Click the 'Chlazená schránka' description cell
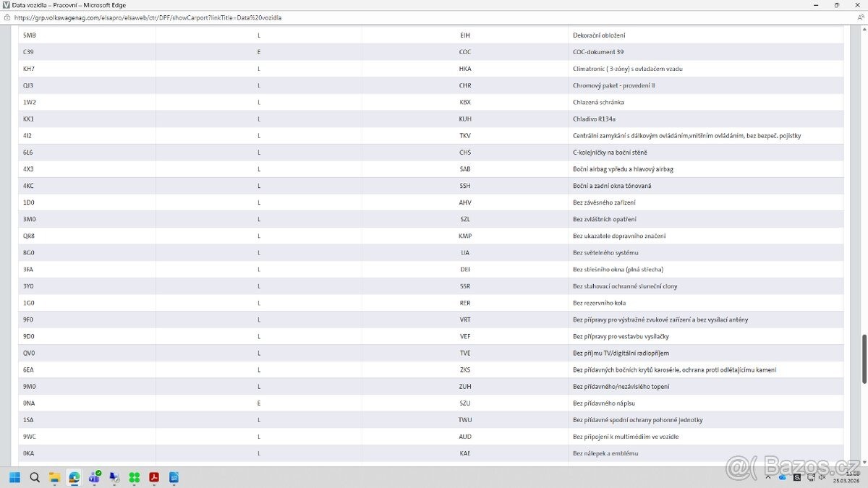Viewport: 868px width, 488px height. coord(598,102)
